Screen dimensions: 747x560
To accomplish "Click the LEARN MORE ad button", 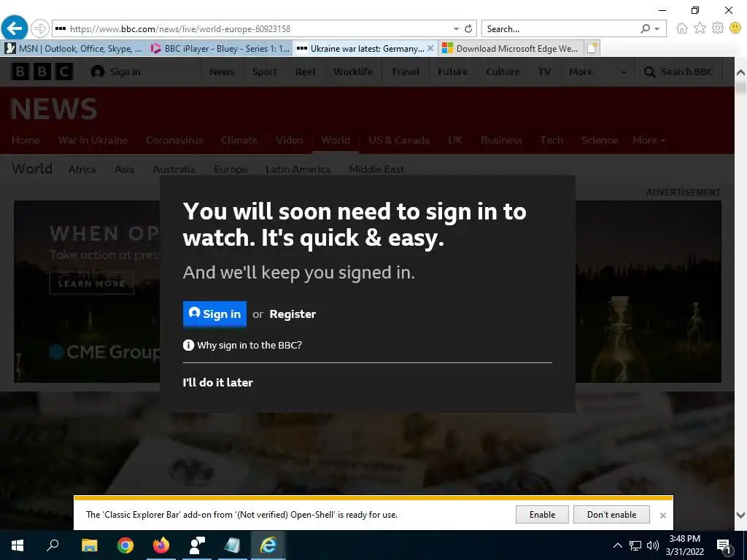I will click(91, 284).
